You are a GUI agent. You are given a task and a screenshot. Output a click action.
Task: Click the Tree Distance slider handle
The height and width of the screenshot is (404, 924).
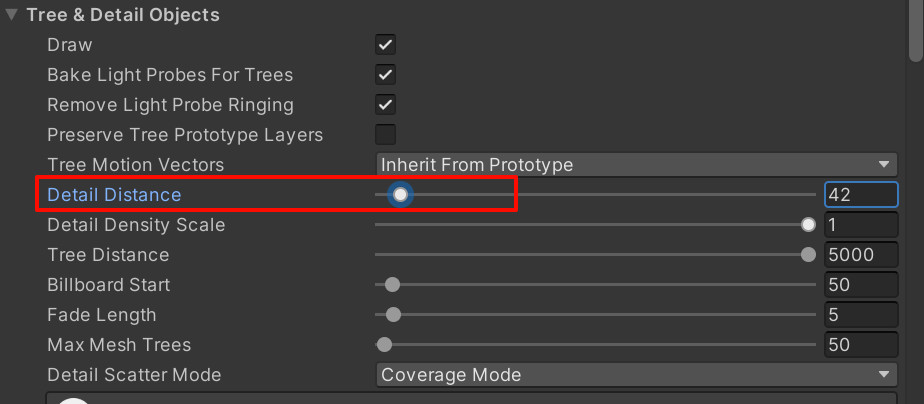click(x=808, y=254)
